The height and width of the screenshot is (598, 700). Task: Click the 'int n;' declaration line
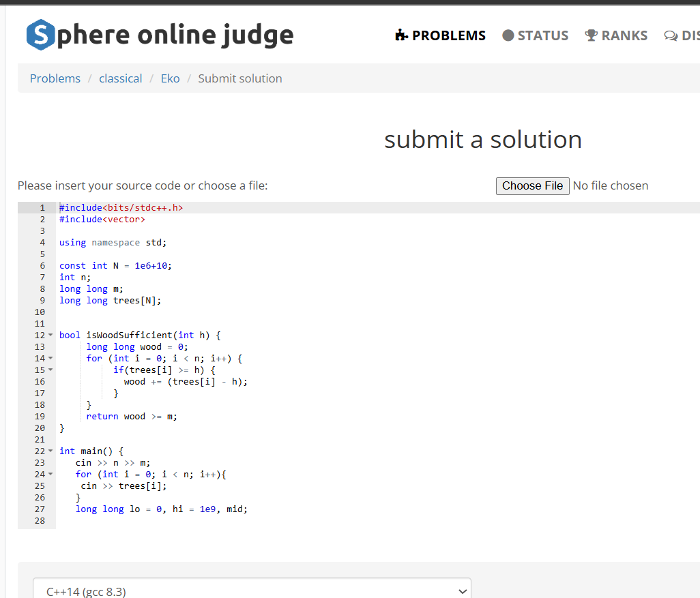pyautogui.click(x=75, y=277)
